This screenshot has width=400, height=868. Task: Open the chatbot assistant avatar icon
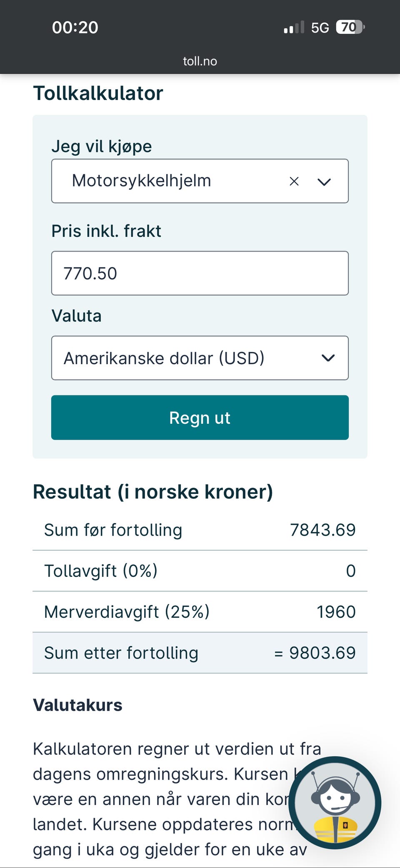[x=335, y=803]
